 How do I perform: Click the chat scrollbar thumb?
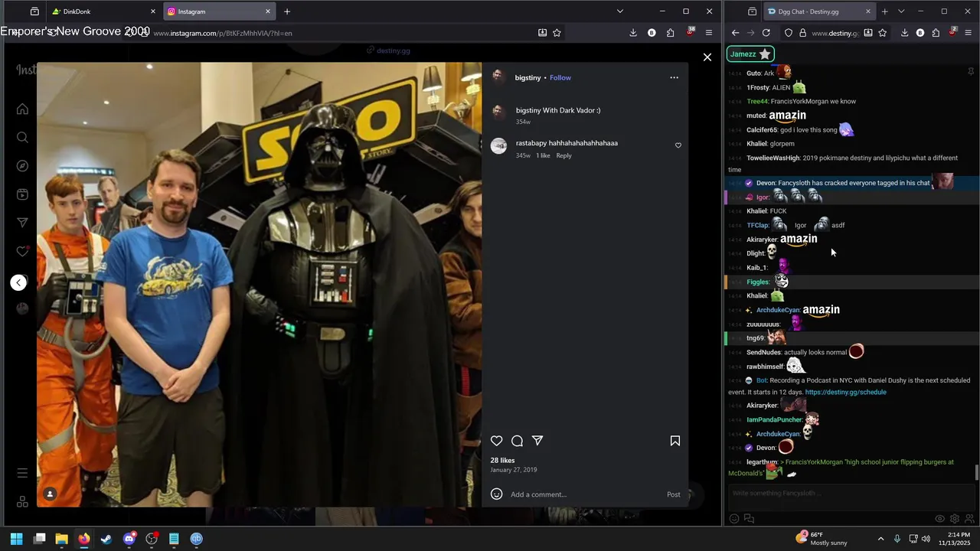(976, 472)
